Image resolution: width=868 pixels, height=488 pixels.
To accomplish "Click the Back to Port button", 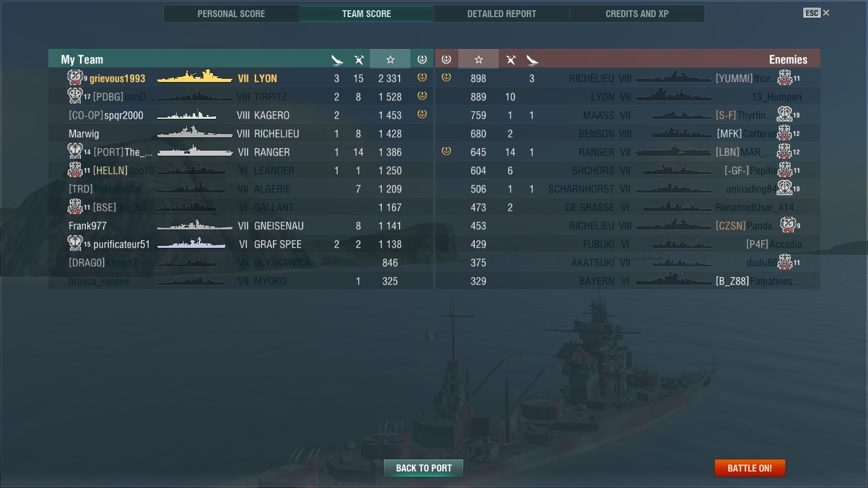I will coord(424,468).
